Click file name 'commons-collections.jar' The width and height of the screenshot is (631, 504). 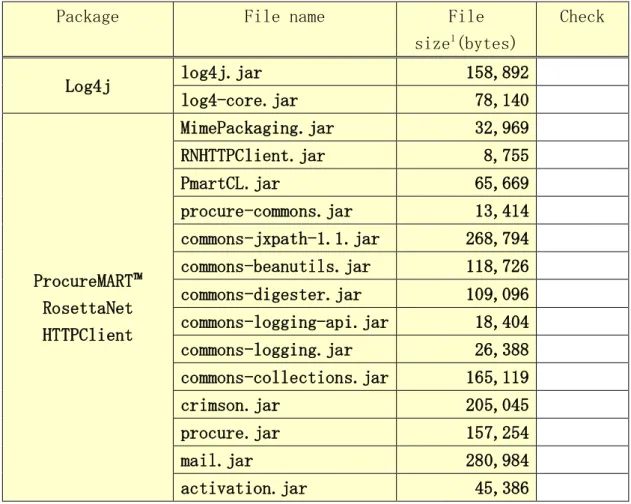pos(285,378)
